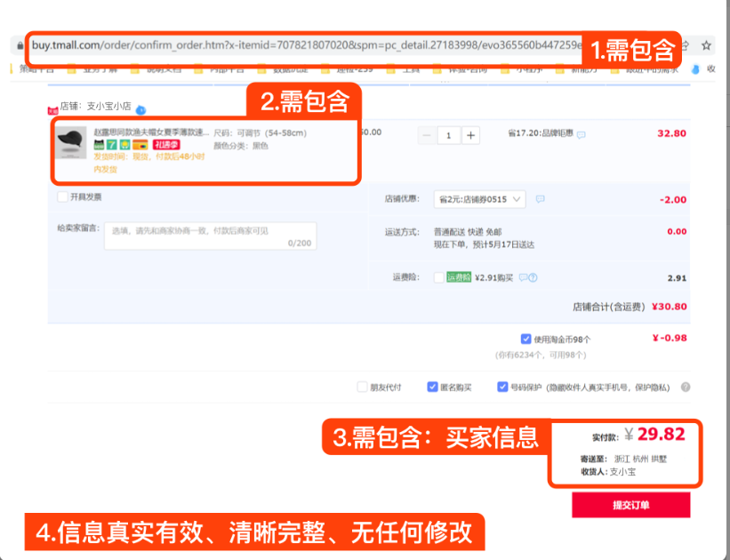The image size is (730, 560).
Task: Tick the 运费险 purchase checkbox
Action: click(438, 277)
